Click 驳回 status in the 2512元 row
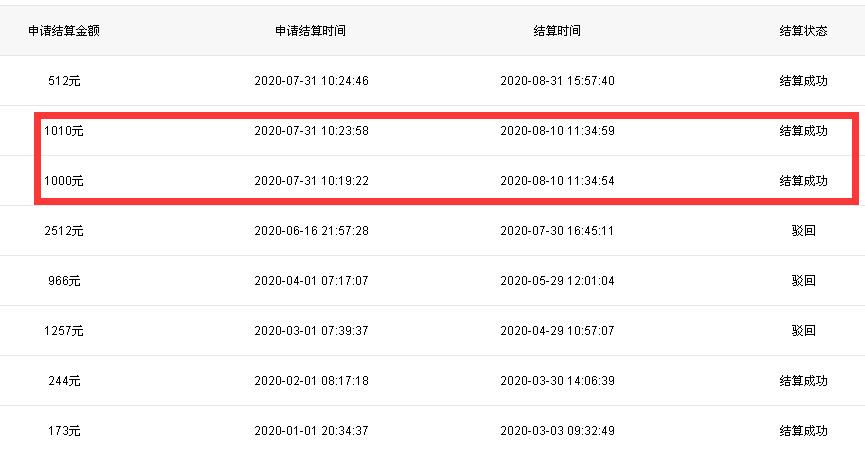This screenshot has height=453, width=865. (x=803, y=231)
